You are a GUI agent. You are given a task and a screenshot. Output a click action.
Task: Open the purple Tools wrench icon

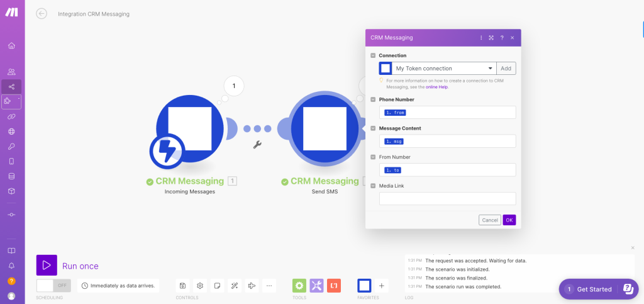(x=317, y=286)
